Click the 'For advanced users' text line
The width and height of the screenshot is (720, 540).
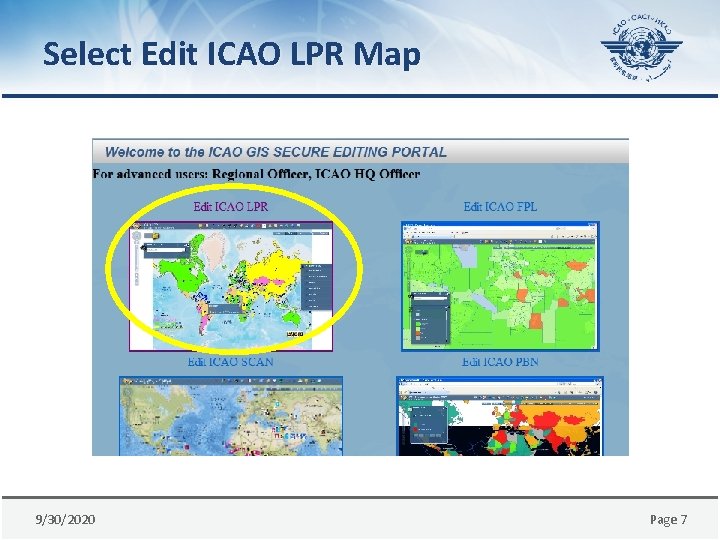(256, 174)
